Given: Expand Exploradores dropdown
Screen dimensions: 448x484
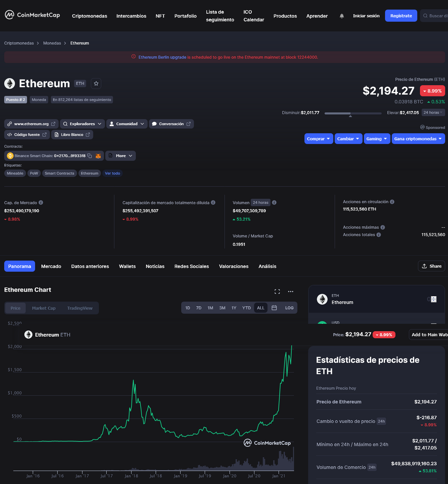Looking at the screenshot, I should click(x=82, y=124).
